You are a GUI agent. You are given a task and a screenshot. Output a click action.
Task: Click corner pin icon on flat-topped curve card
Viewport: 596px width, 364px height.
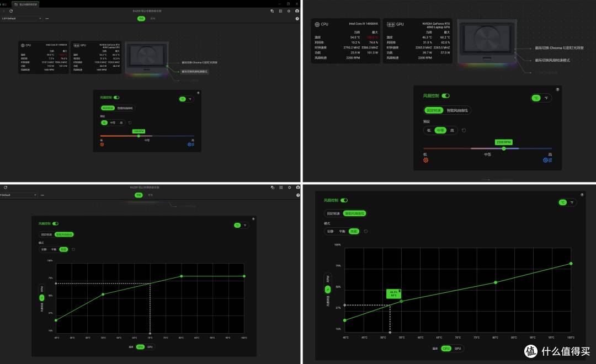click(253, 219)
